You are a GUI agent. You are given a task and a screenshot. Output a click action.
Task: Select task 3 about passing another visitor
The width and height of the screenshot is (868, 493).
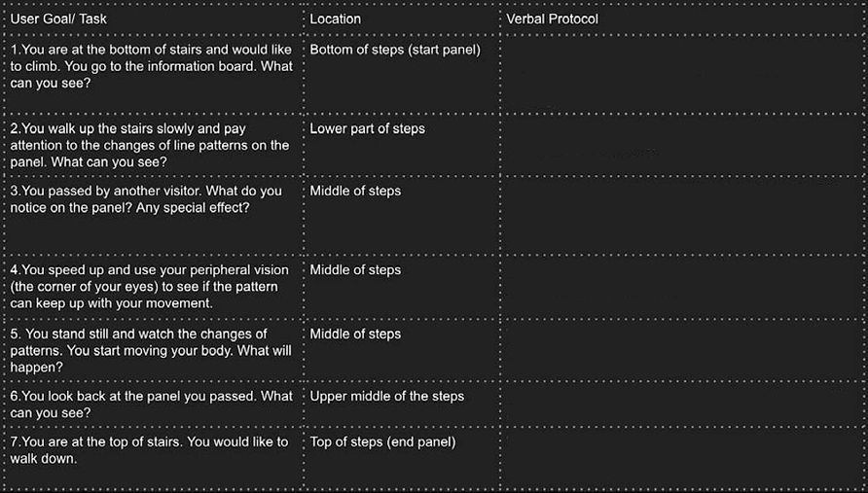click(146, 199)
